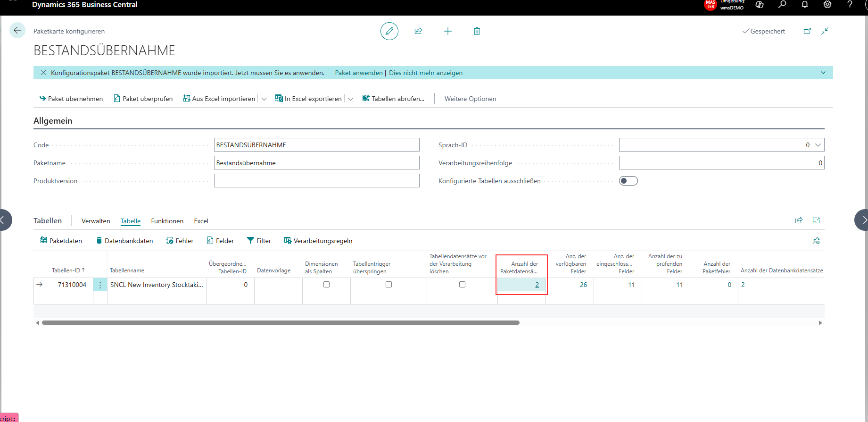This screenshot has width=868, height=422.
Task: Open the Verwalten tab
Action: [x=96, y=221]
